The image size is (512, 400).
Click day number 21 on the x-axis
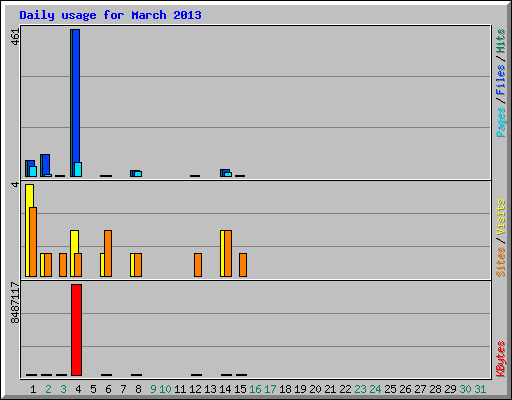tap(330, 389)
